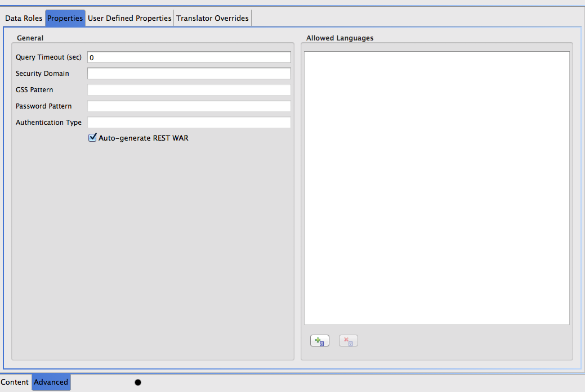
Task: Click the Authentication Type label
Action: 48,122
